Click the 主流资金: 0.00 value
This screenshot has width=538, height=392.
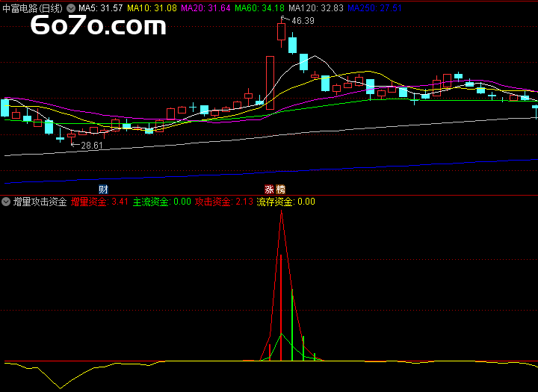(x=162, y=202)
